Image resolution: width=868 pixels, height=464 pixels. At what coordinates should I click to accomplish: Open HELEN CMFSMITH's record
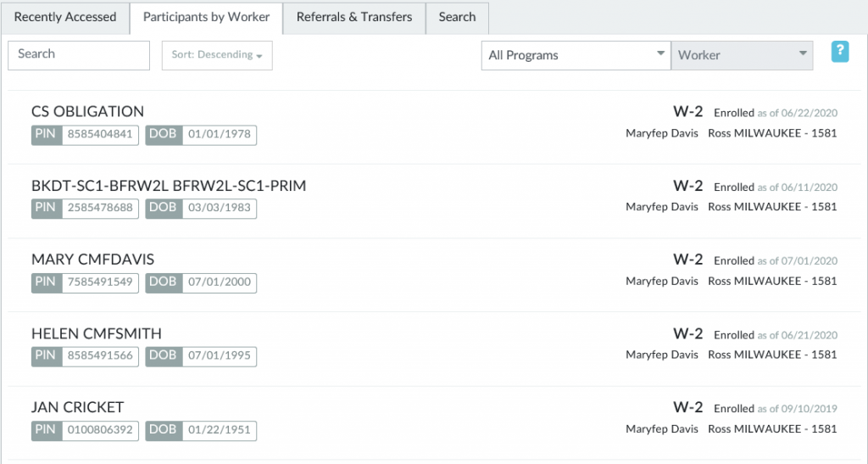96,333
